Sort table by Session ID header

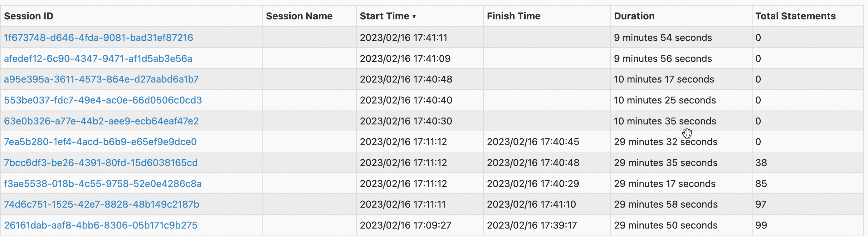pyautogui.click(x=29, y=16)
